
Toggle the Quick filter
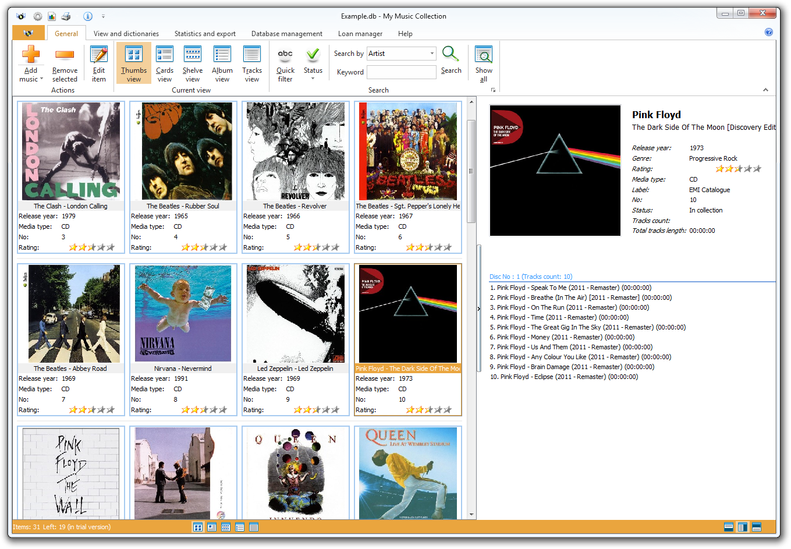click(285, 63)
